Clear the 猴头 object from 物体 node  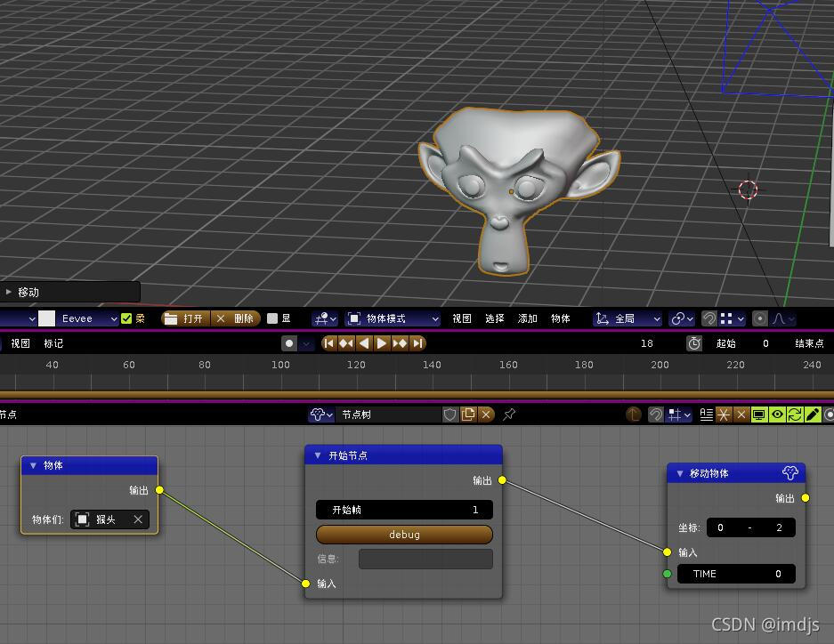(138, 519)
